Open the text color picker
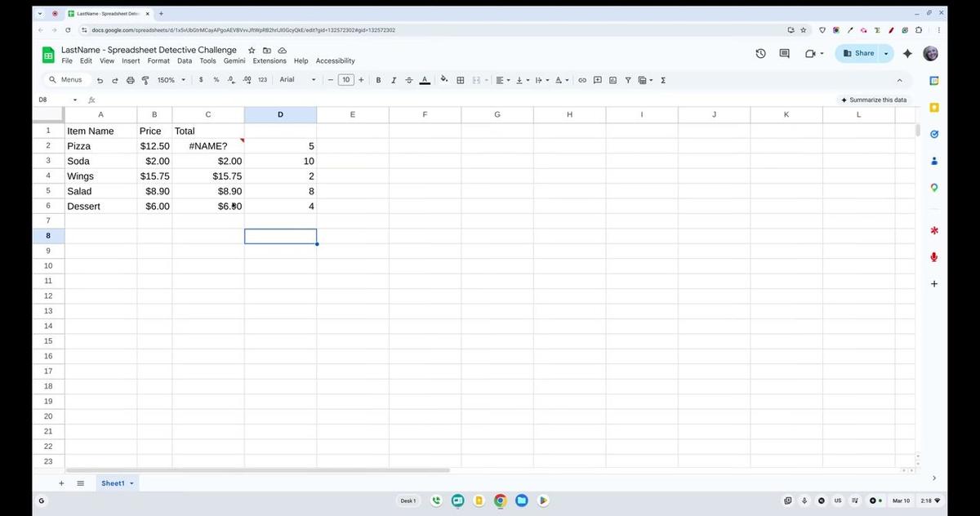This screenshot has width=980, height=516. pos(425,80)
